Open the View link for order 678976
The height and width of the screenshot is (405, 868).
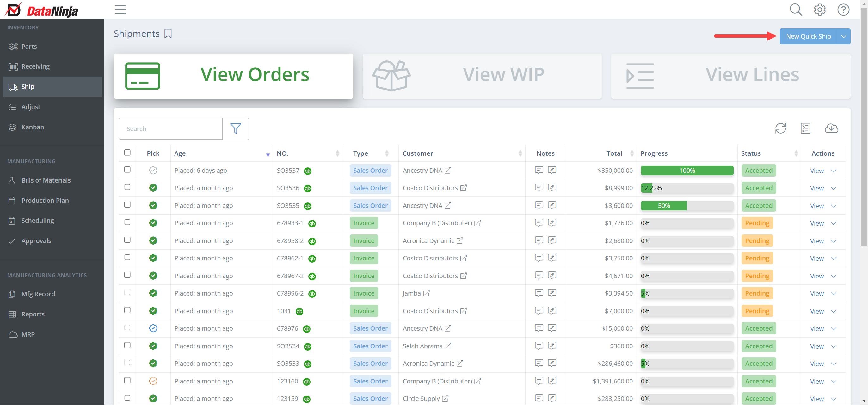(x=816, y=329)
